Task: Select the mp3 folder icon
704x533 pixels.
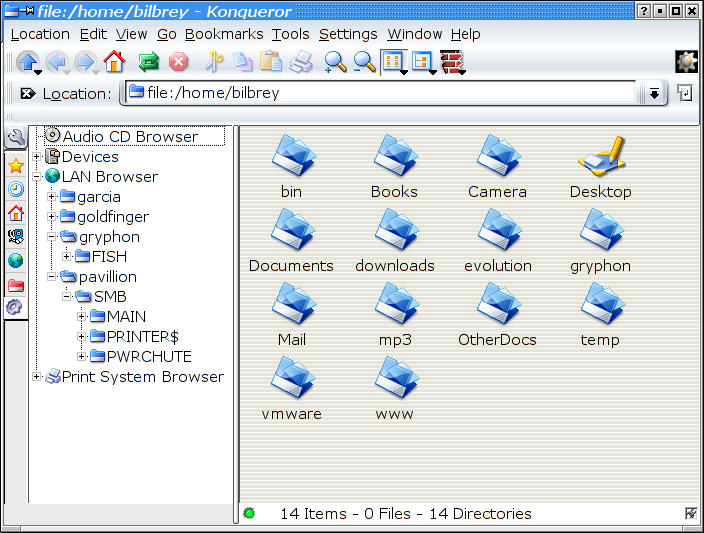Action: (x=395, y=315)
